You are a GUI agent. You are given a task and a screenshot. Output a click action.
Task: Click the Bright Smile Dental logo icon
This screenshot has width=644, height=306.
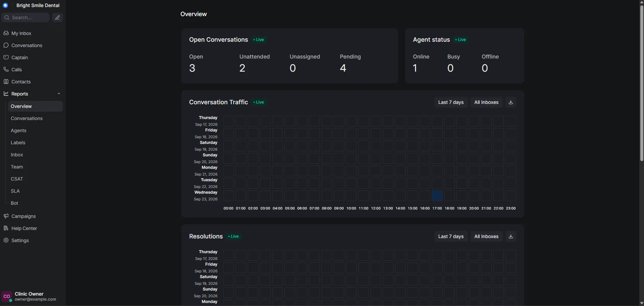coord(5,5)
